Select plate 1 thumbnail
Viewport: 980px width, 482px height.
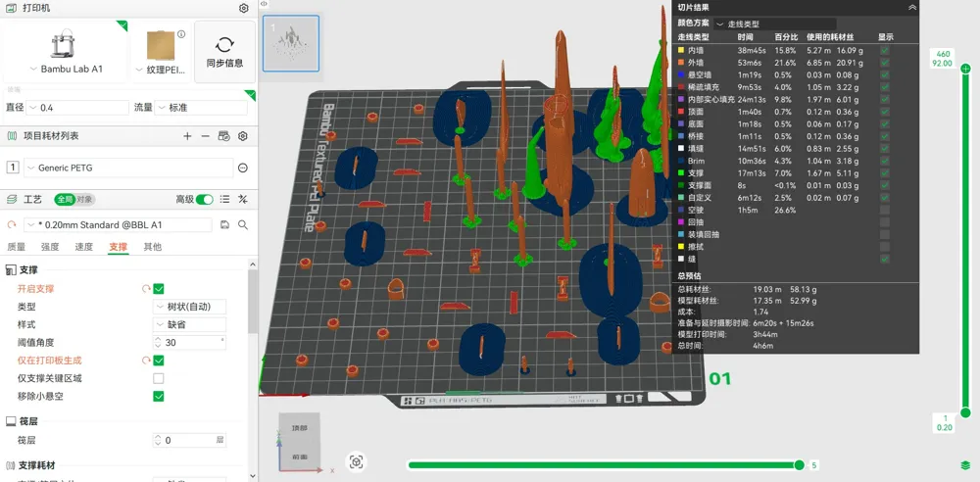291,43
